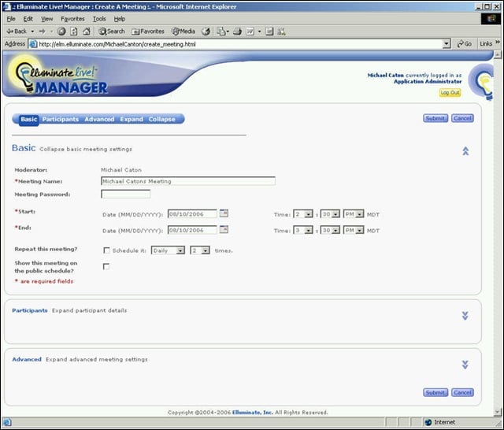504x430 pixels.
Task: Click the bottom Cancel button
Action: point(462,392)
